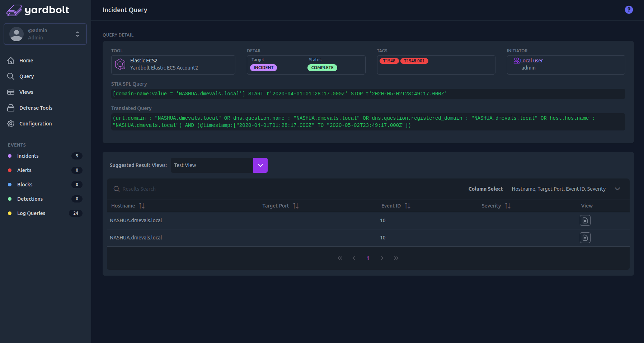Click the Elastic ECS2 tool name
Image resolution: width=644 pixels, height=343 pixels.
coord(144,61)
